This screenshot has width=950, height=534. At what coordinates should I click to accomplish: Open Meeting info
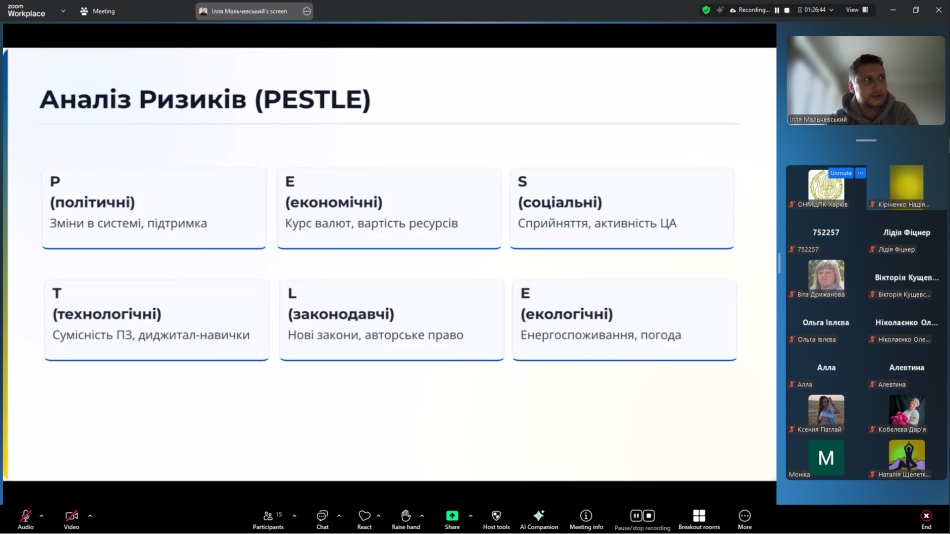pyautogui.click(x=586, y=517)
